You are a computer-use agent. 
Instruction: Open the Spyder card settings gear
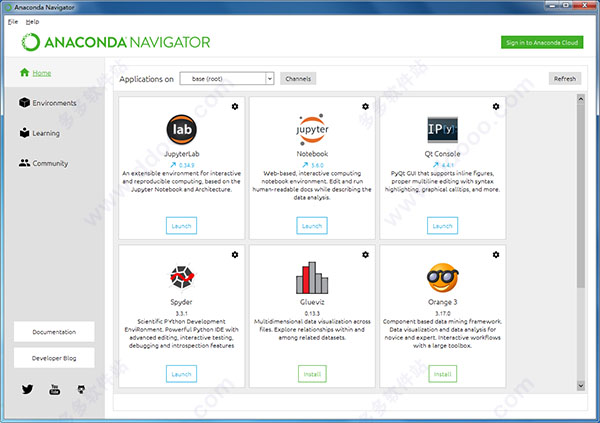pos(235,255)
